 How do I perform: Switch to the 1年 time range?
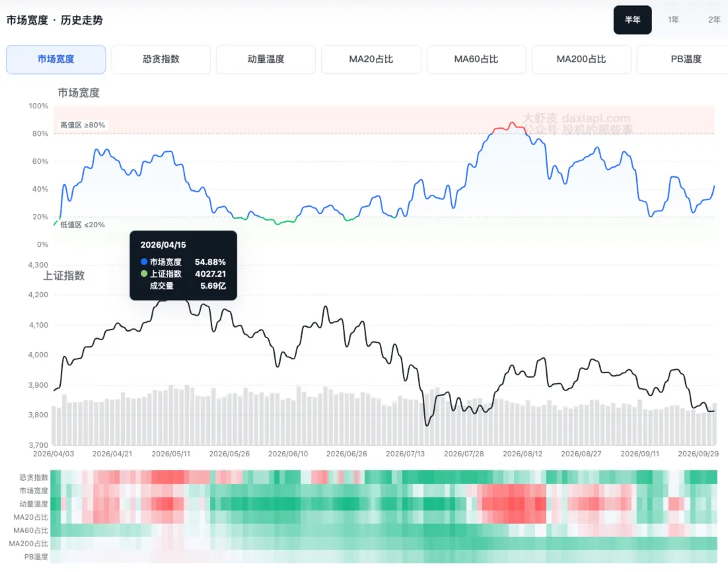(673, 20)
